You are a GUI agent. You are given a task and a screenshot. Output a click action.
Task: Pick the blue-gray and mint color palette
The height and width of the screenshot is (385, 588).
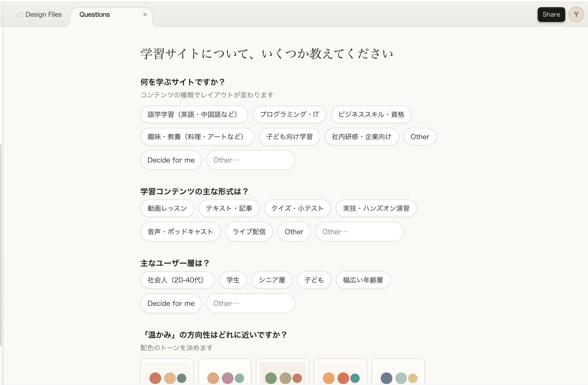pyautogui.click(x=398, y=372)
